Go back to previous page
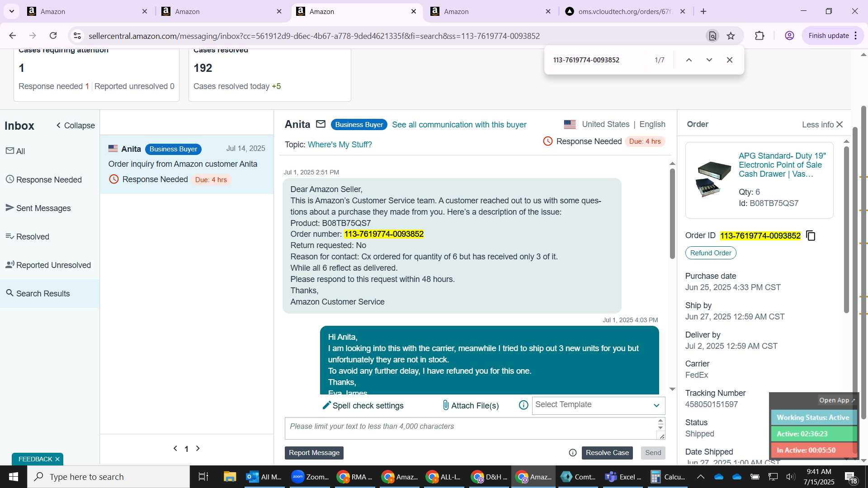 (x=13, y=36)
